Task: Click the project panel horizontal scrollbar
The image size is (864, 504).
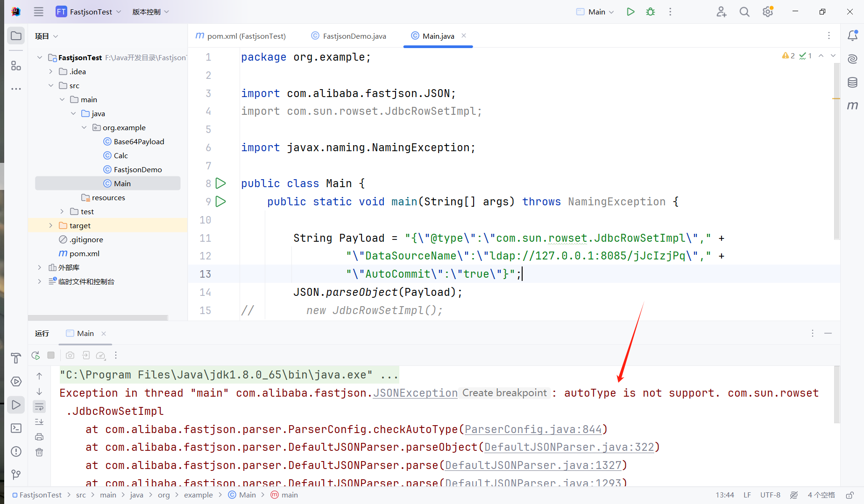Action: point(98,318)
